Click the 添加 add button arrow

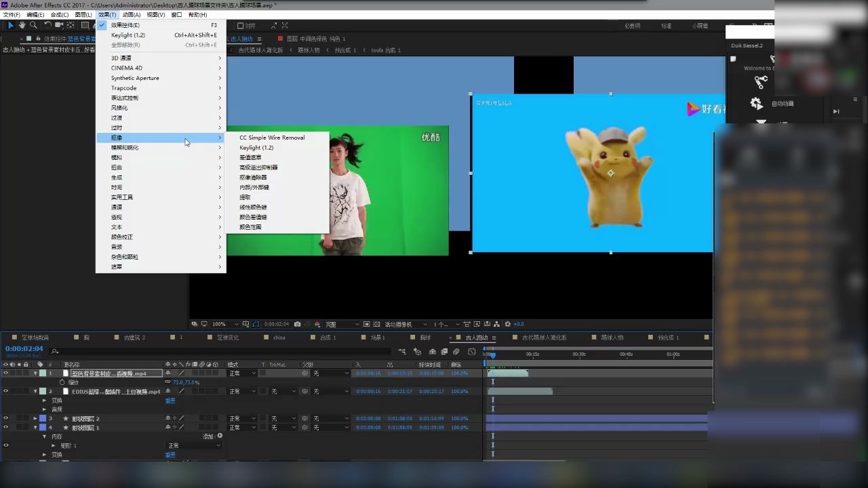220,436
